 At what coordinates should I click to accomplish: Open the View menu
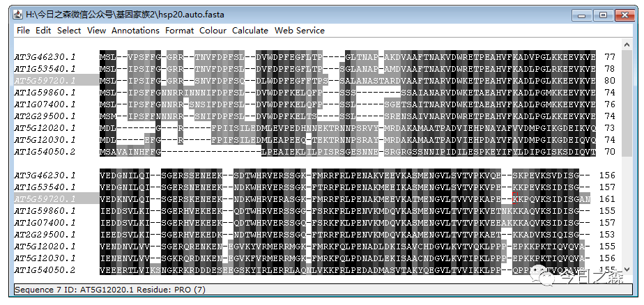[96, 31]
